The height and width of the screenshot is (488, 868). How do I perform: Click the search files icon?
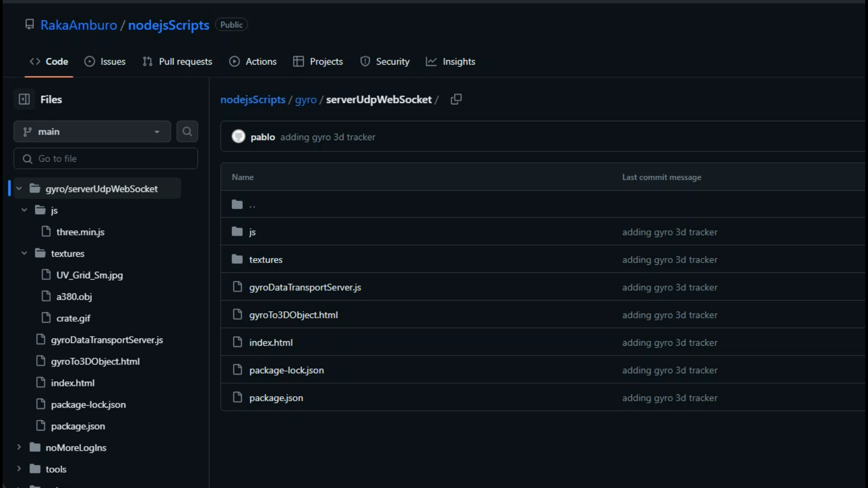pos(188,131)
